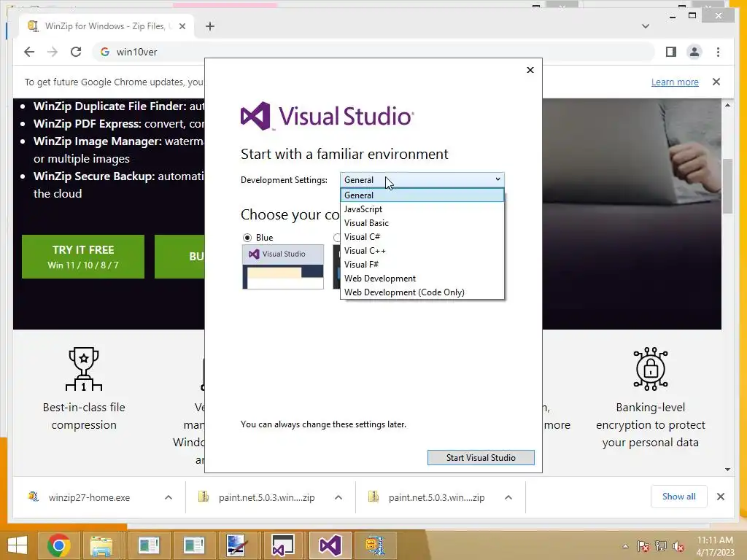Image resolution: width=747 pixels, height=560 pixels.
Task: Click the Blue theme preview thumbnail
Action: pos(283,267)
